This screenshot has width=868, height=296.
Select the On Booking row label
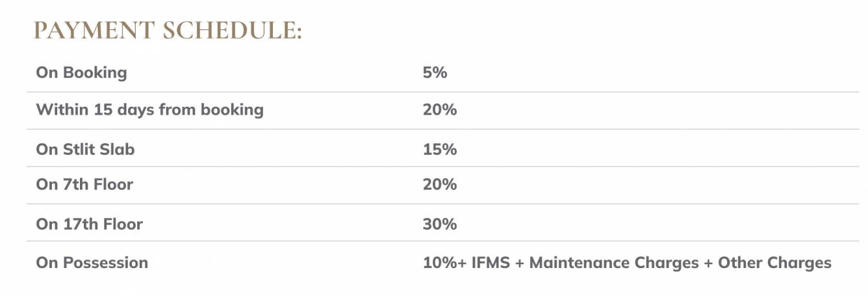(81, 72)
